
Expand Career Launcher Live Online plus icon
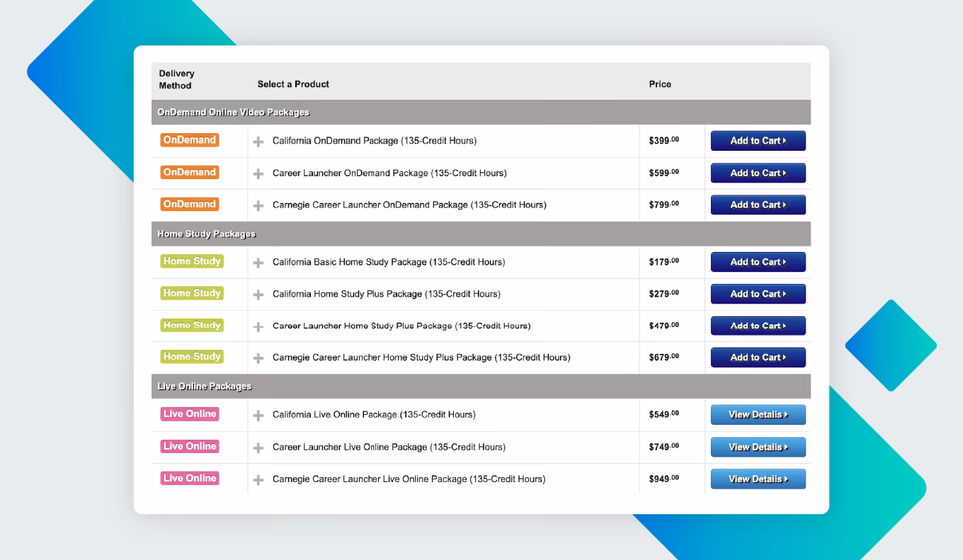[258, 447]
